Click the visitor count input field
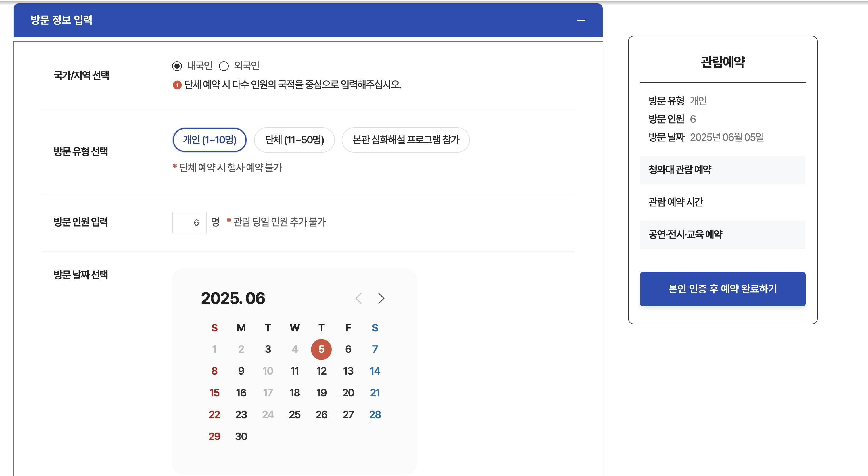868x476 pixels. (189, 222)
